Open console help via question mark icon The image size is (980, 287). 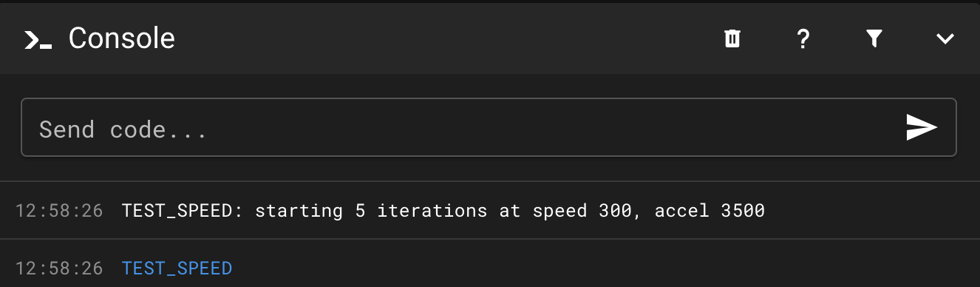803,38
